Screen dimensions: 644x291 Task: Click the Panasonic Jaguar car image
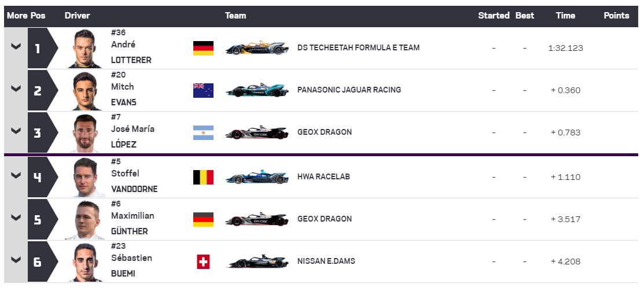[257, 90]
